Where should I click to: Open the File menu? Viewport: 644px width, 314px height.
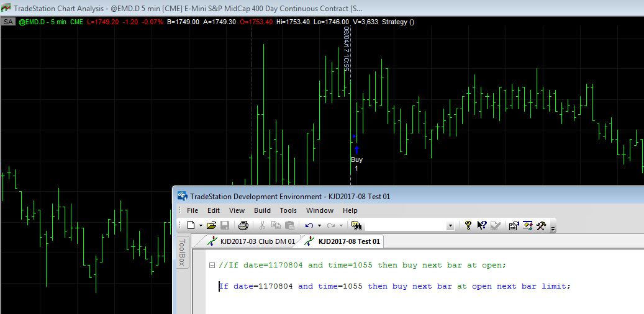click(x=193, y=210)
